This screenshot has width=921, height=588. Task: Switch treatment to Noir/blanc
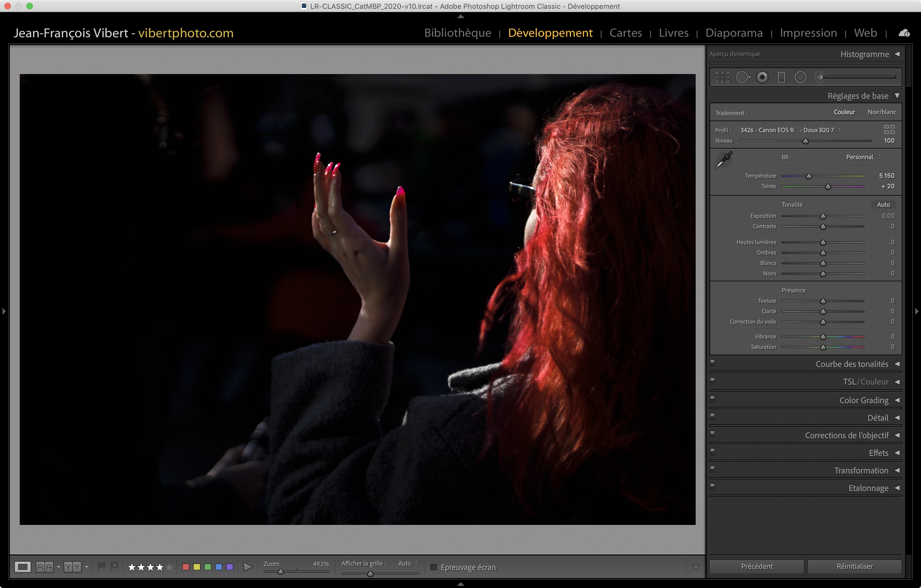point(882,112)
